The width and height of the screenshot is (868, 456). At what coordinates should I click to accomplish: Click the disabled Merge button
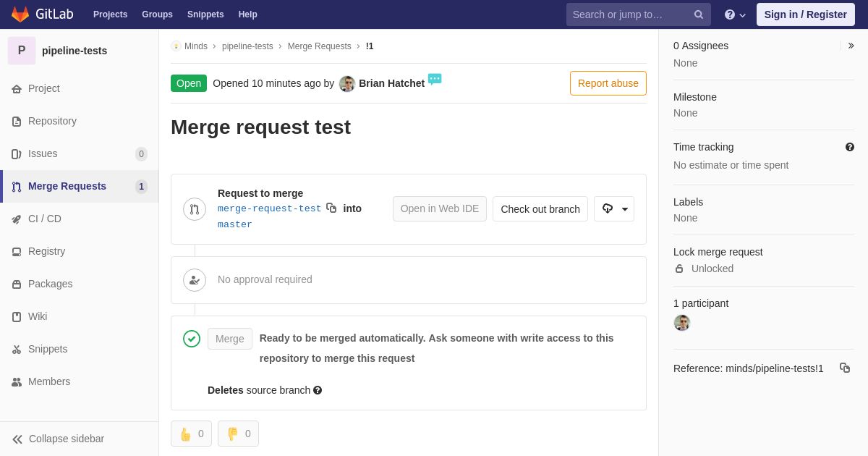[x=230, y=339]
